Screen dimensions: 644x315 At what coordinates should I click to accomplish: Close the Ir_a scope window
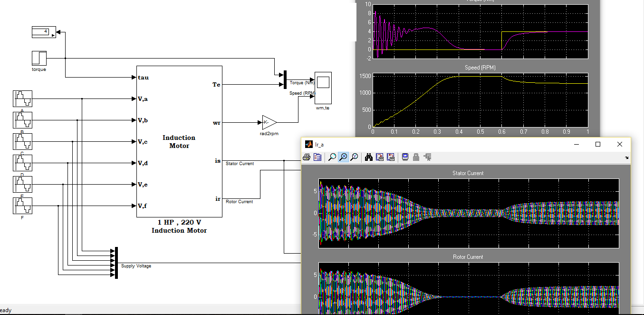pos(620,144)
